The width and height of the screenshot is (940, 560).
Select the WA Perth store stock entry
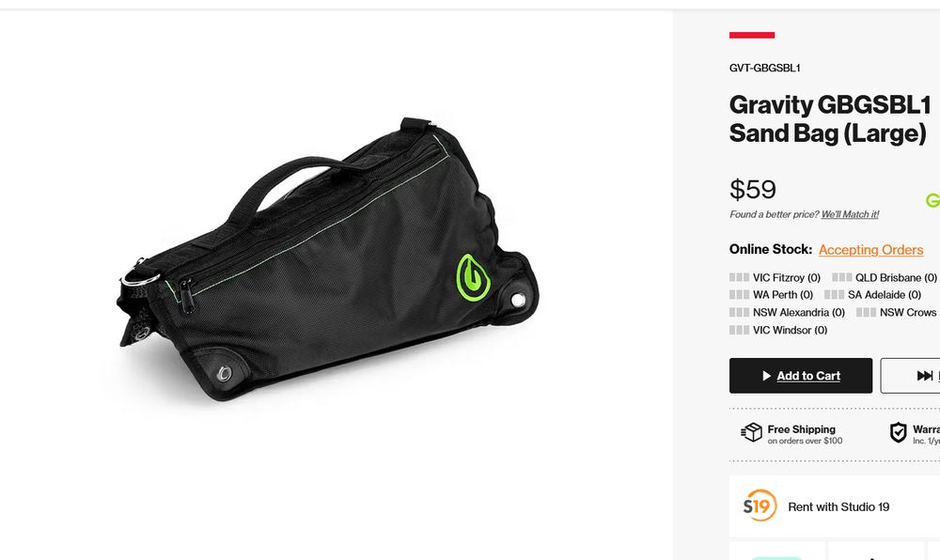(772, 295)
